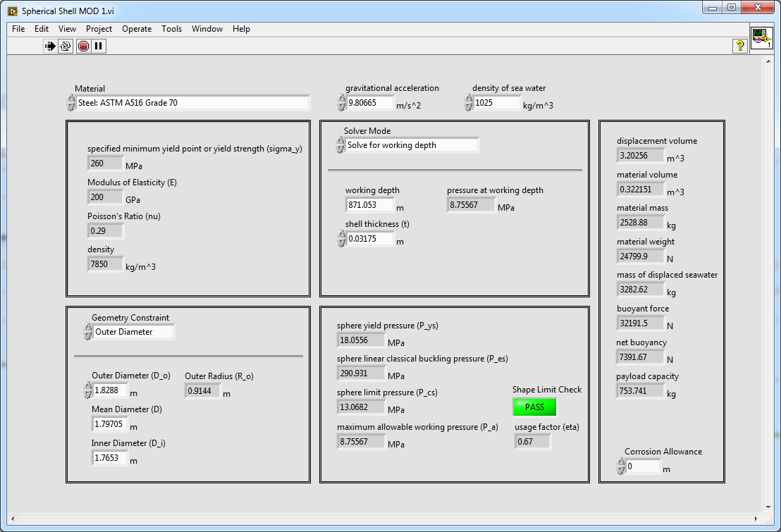Click the Outer Diameter value field
The width and height of the screenshot is (781, 532).
tap(111, 390)
